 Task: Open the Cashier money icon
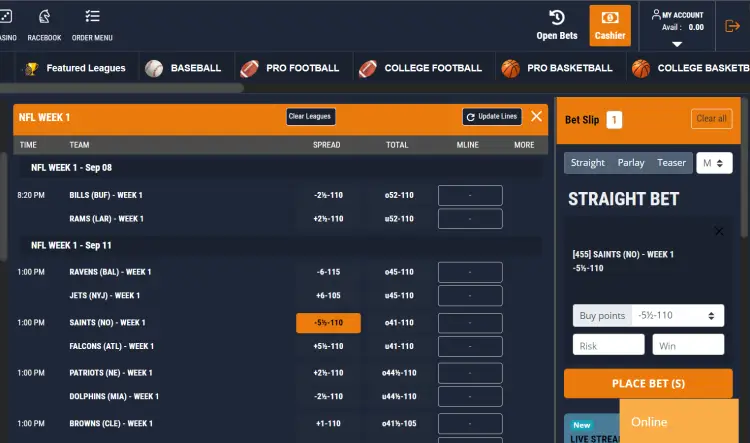coord(610,18)
